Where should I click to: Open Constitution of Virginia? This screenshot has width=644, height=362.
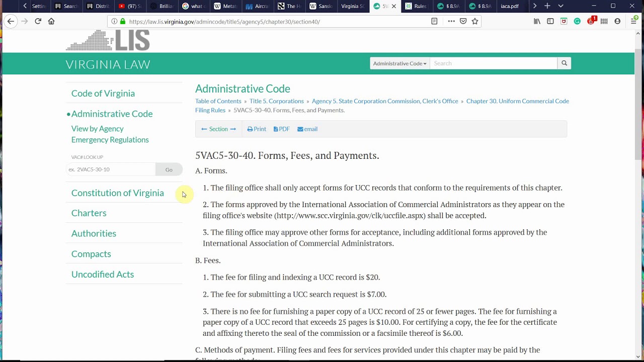pyautogui.click(x=117, y=193)
